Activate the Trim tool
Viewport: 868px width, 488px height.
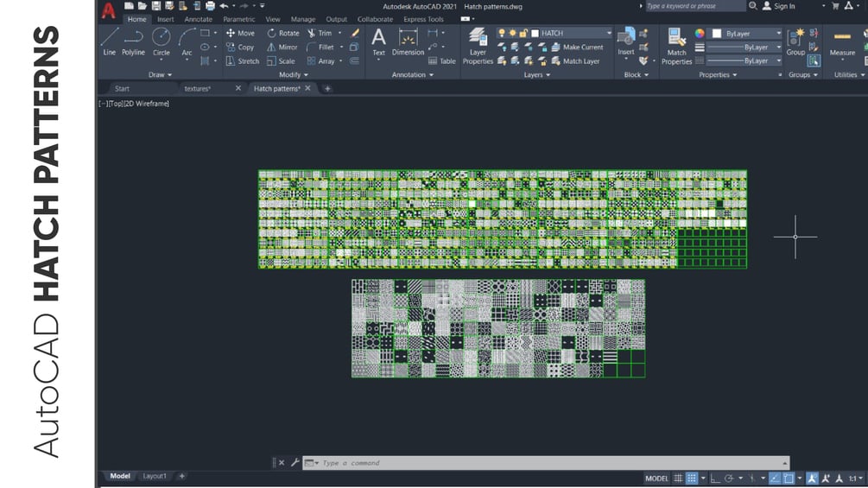pyautogui.click(x=320, y=33)
